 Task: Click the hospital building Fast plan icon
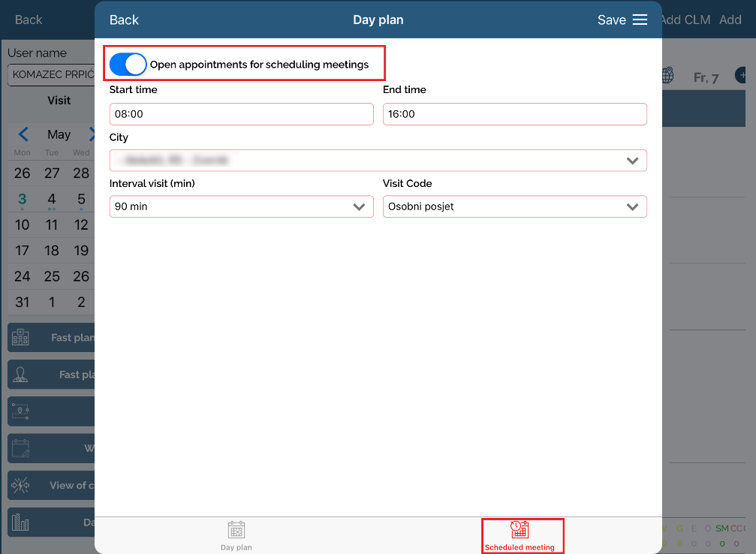pyautogui.click(x=20, y=338)
